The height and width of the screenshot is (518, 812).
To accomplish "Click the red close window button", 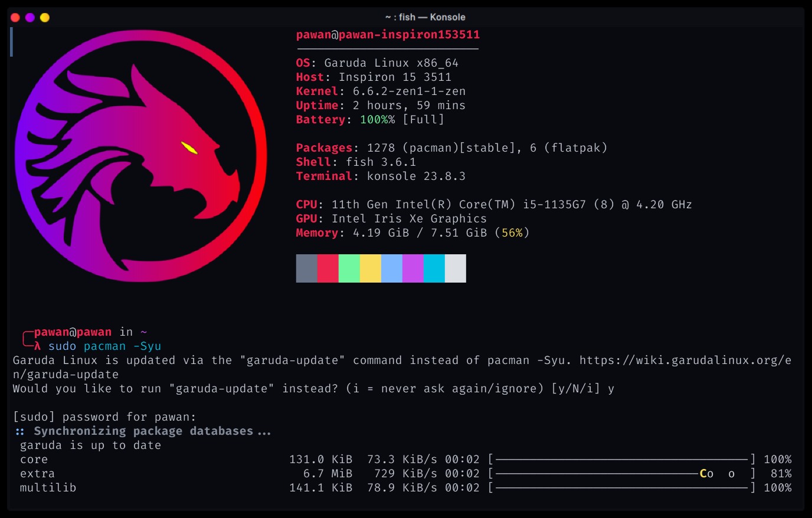I will pyautogui.click(x=15, y=18).
